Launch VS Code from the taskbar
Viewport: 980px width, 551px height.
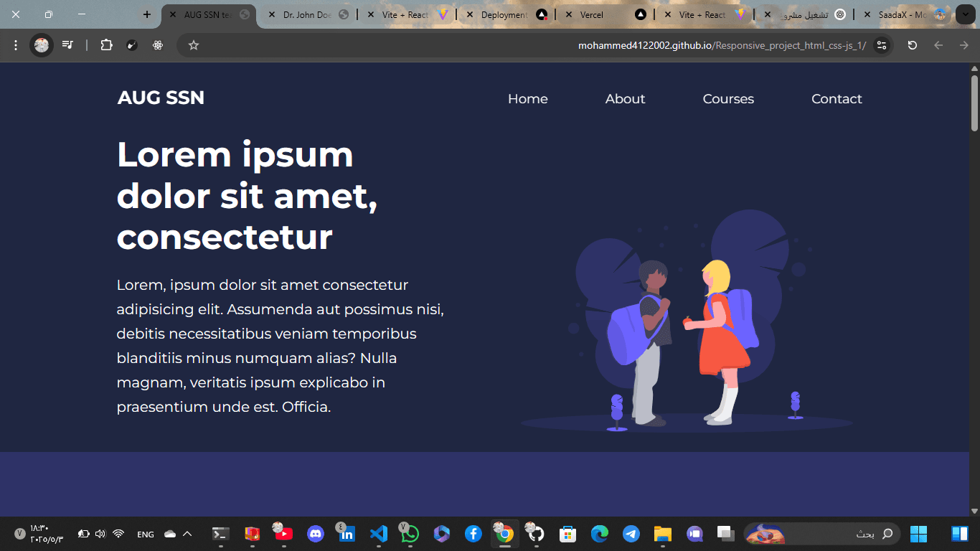click(x=378, y=534)
